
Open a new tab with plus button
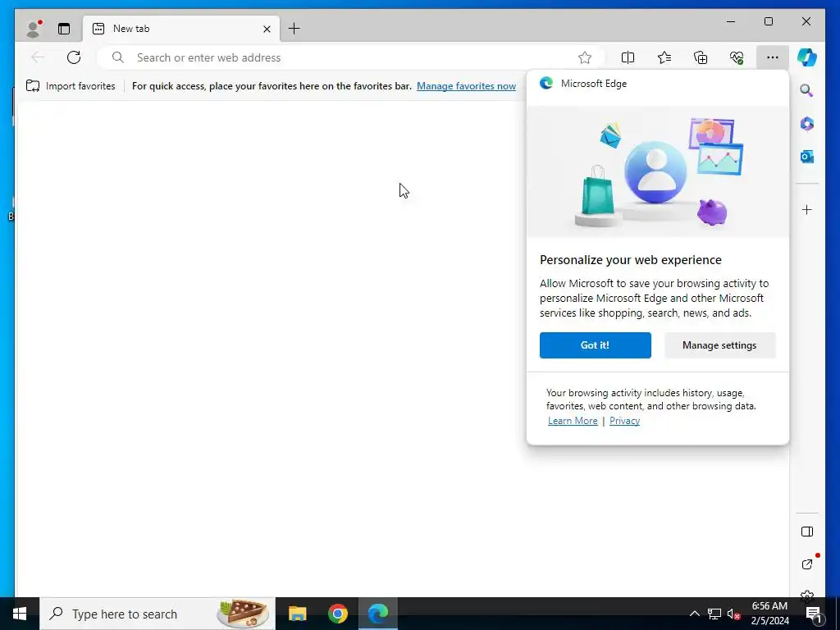(x=294, y=29)
